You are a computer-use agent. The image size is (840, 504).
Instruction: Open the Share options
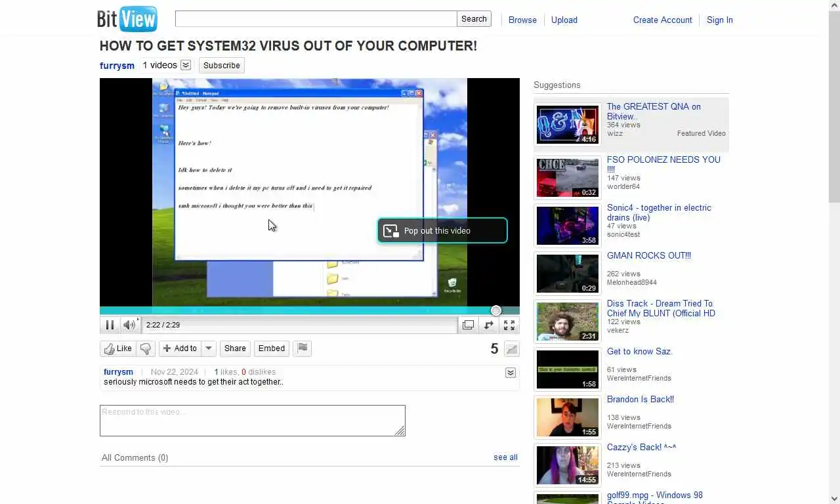tap(235, 348)
